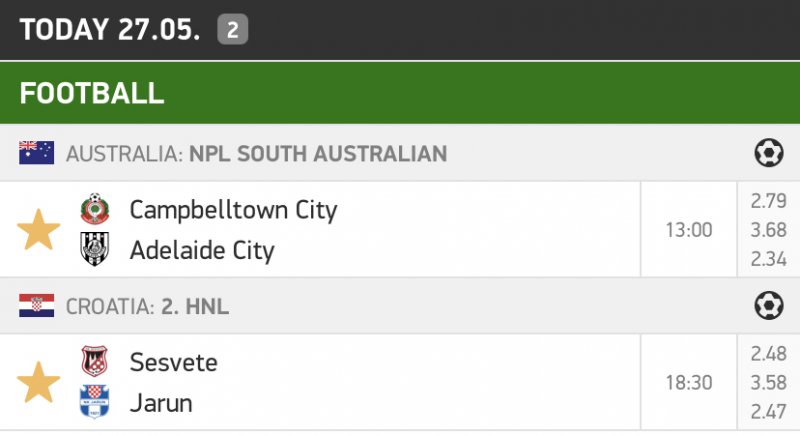800x435 pixels.
Task: Click the match count badge showing 2
Action: 232,30
